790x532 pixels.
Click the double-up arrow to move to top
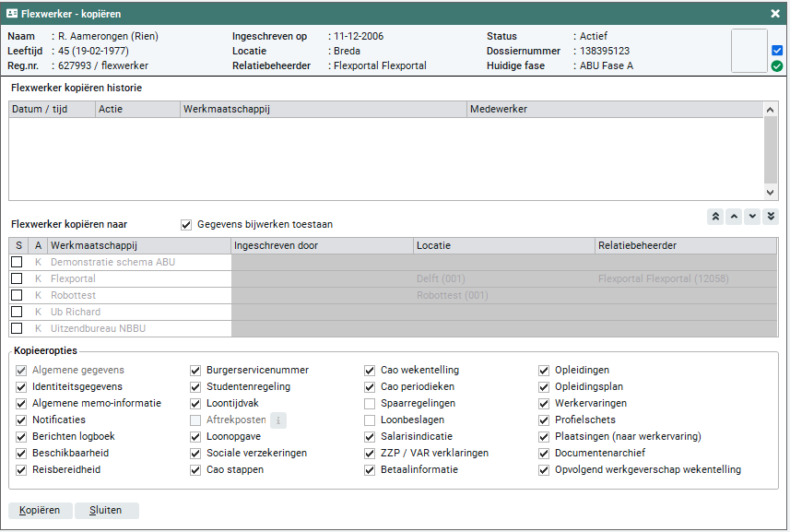click(715, 217)
